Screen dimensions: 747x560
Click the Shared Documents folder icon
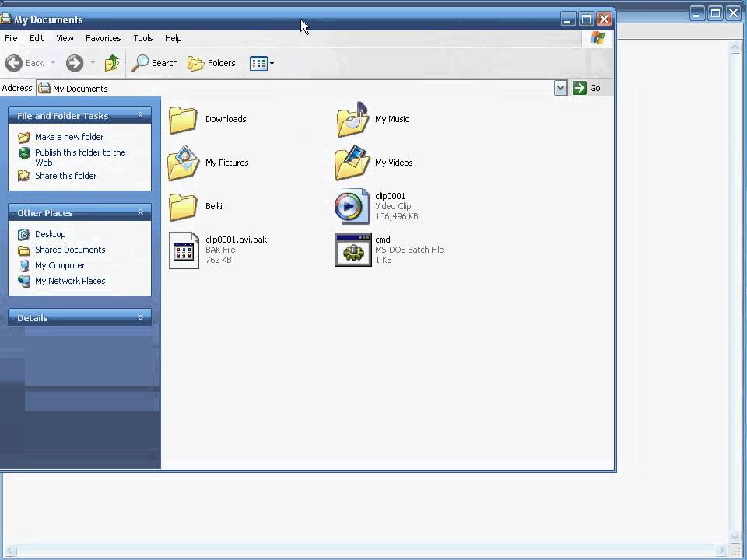(24, 250)
